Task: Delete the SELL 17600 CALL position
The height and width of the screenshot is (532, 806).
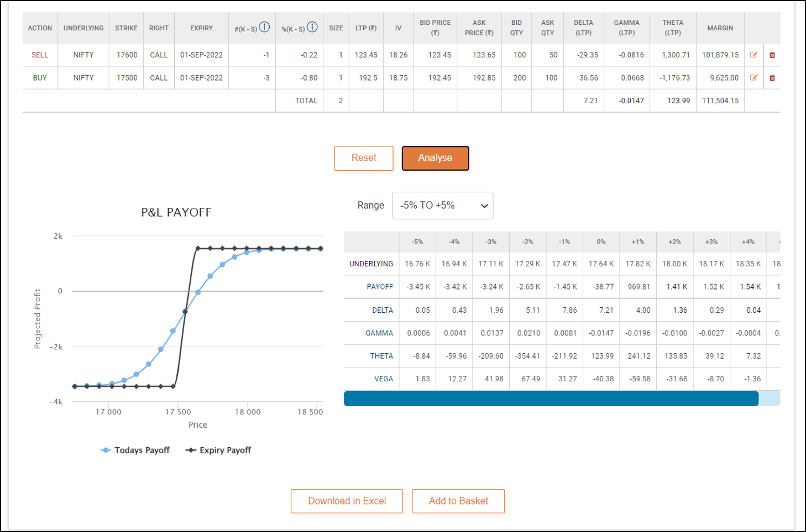Action: coord(772,55)
